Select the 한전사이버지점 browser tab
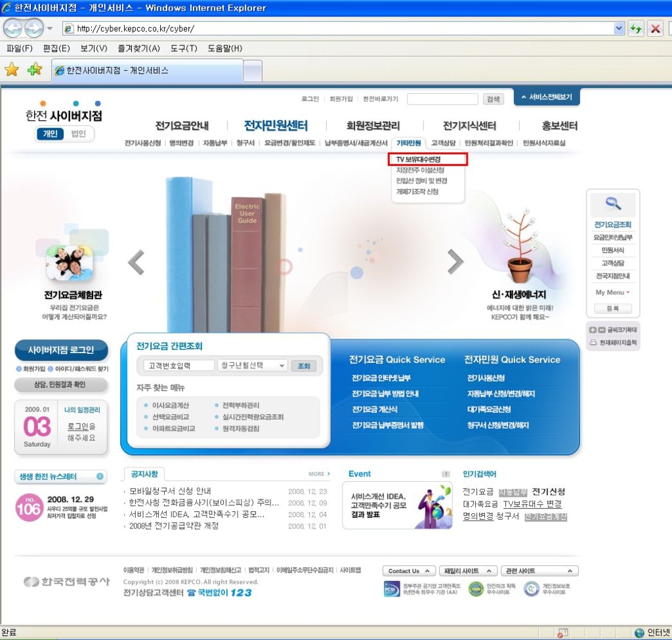672x640 pixels. click(148, 70)
